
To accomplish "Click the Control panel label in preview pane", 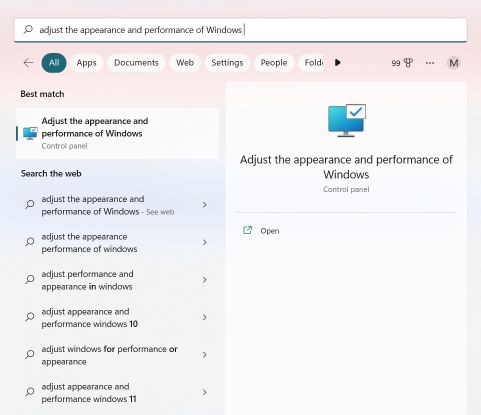I will tap(346, 189).
